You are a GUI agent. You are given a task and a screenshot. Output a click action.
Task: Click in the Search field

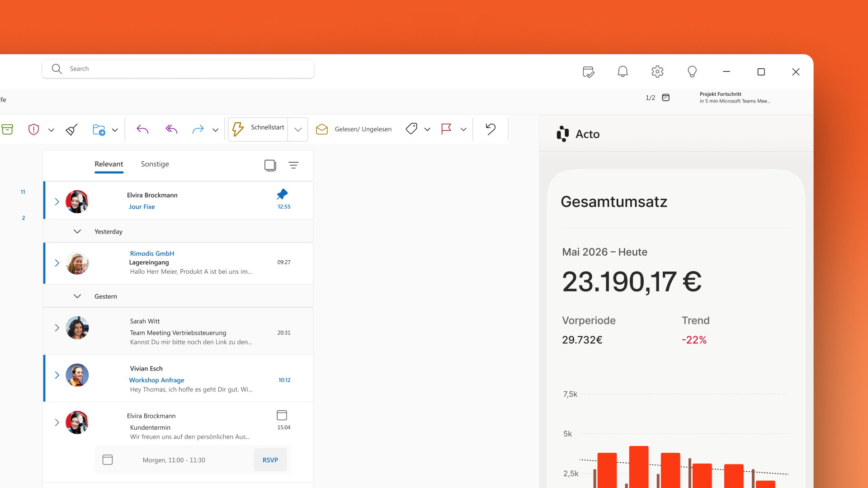178,69
